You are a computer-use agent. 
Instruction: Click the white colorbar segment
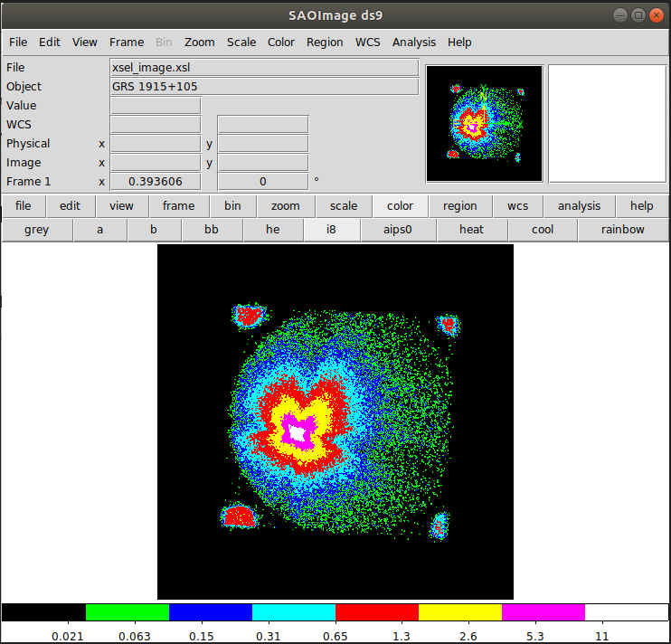627,612
